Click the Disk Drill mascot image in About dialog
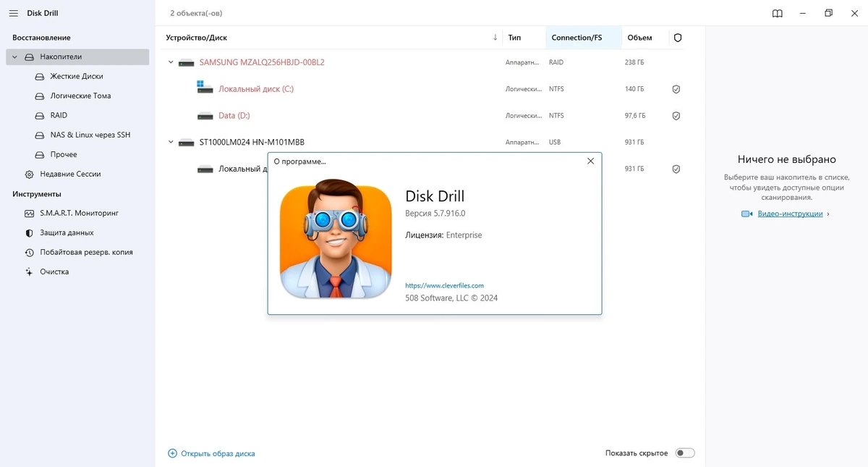Screen dimensions: 868x467 (x=336, y=240)
